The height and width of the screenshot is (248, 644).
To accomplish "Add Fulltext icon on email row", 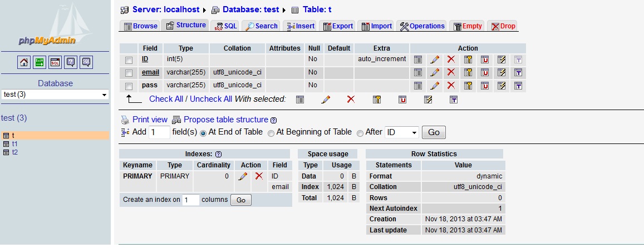I will click(x=518, y=73).
